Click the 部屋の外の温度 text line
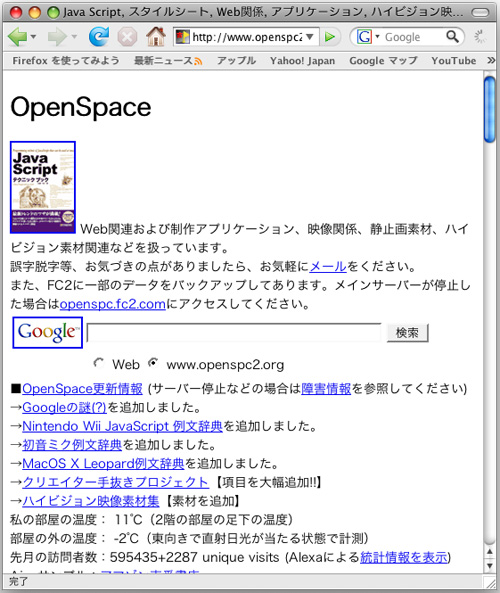Viewport: 500px width, 593px height. (x=189, y=539)
